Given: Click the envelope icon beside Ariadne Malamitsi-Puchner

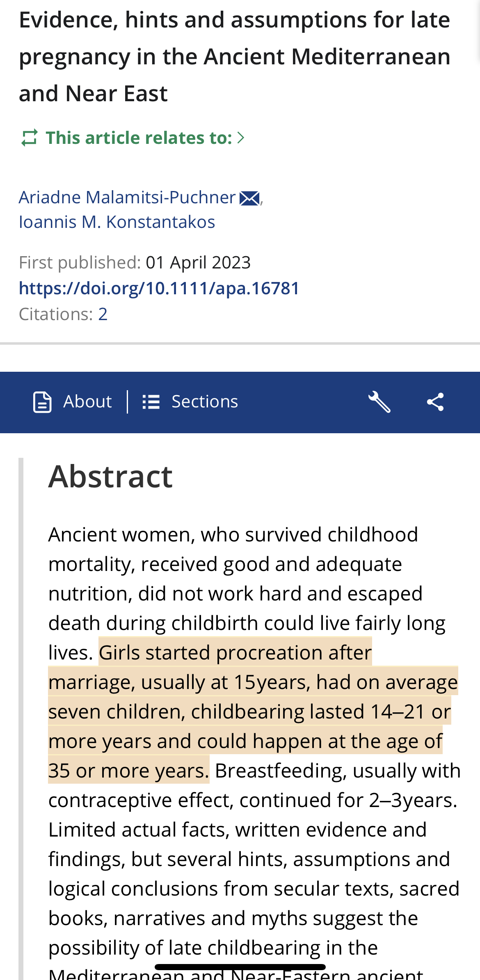Looking at the screenshot, I should click(x=249, y=198).
